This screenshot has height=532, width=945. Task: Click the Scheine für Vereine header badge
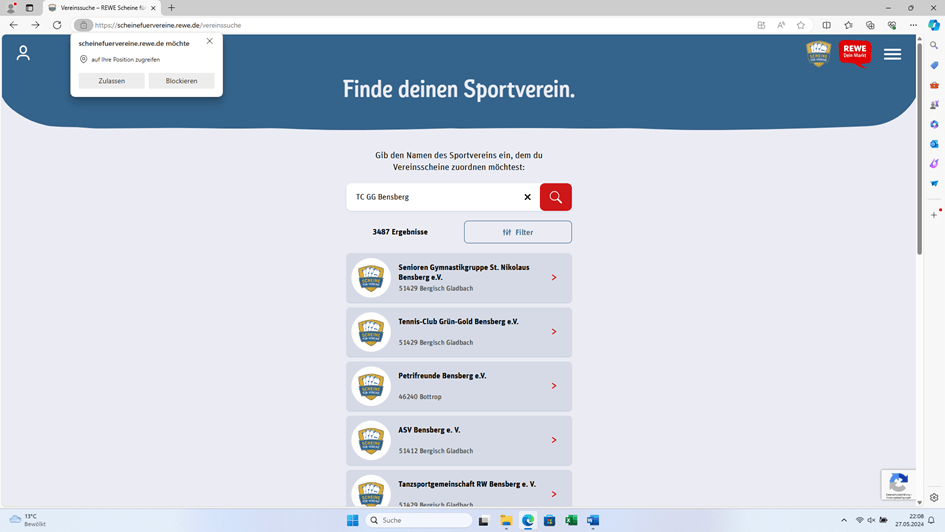click(819, 53)
